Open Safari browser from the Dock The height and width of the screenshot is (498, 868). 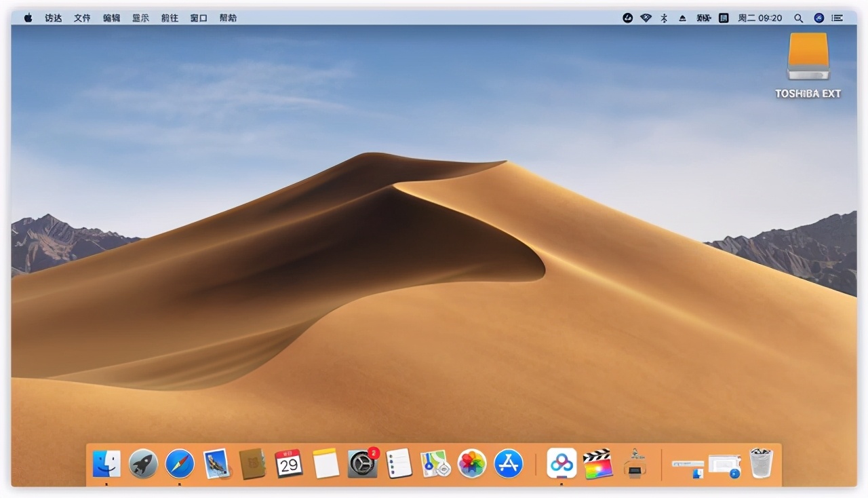point(180,464)
